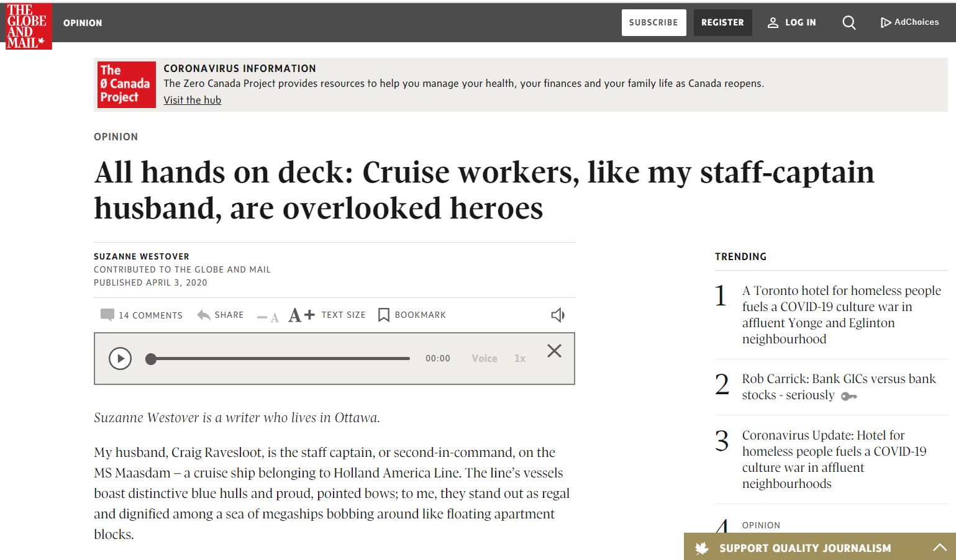This screenshot has width=956, height=560.
Task: Bookmark this article
Action: coord(384,315)
